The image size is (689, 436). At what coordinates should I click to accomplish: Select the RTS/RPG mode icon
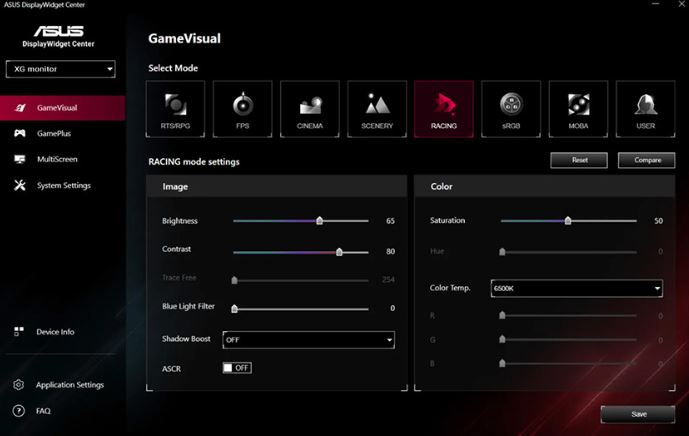pos(175,109)
